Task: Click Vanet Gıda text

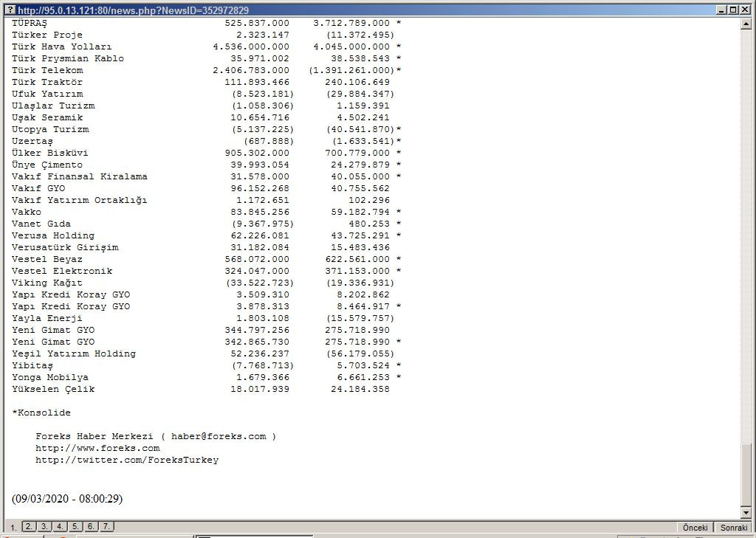Action: pos(41,224)
